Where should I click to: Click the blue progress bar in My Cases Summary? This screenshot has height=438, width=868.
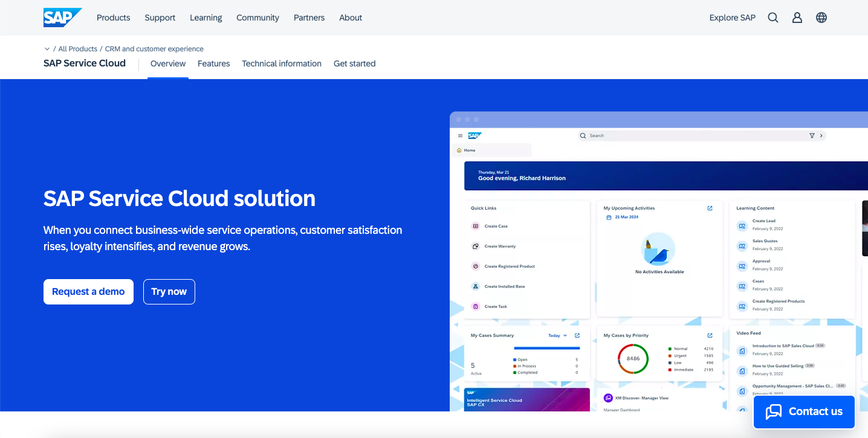[546, 348]
